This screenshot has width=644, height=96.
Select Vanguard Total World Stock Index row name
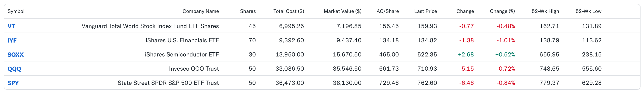[x=150, y=26]
